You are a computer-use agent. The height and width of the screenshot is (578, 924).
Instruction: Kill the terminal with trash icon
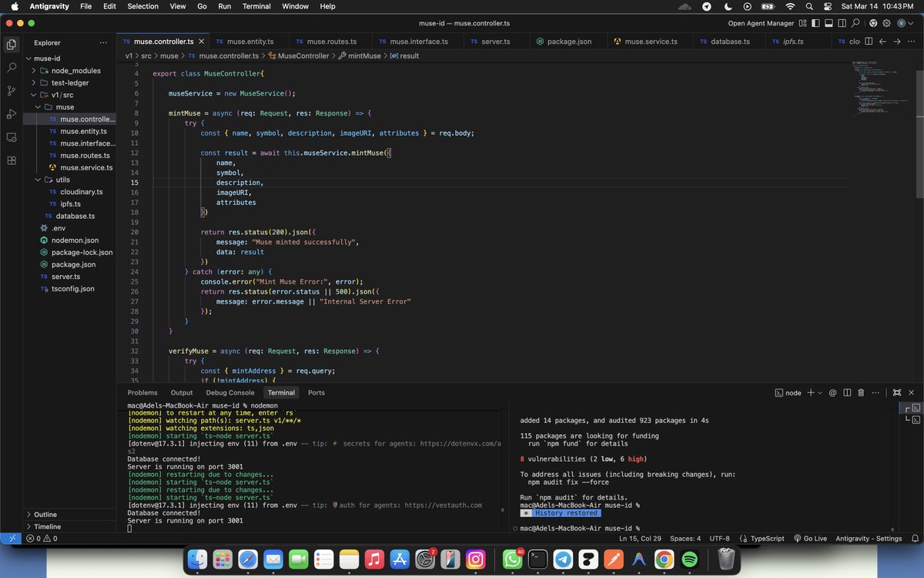(861, 392)
